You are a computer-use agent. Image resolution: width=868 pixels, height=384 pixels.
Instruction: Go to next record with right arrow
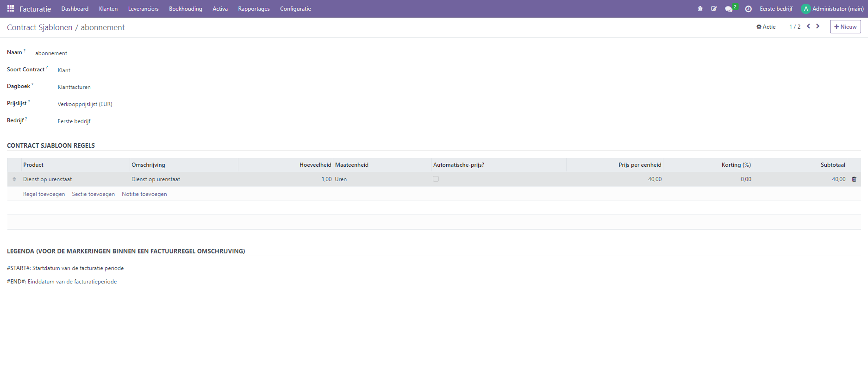coord(818,26)
